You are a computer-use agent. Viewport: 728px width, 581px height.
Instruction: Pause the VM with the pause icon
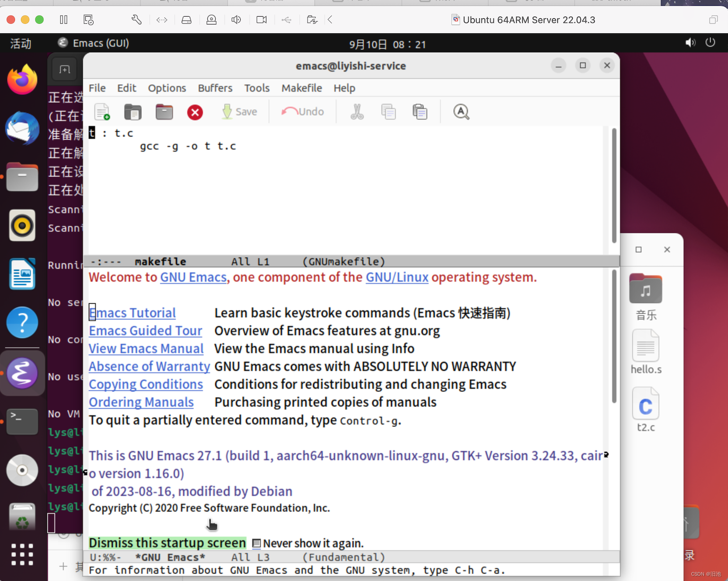point(64,20)
